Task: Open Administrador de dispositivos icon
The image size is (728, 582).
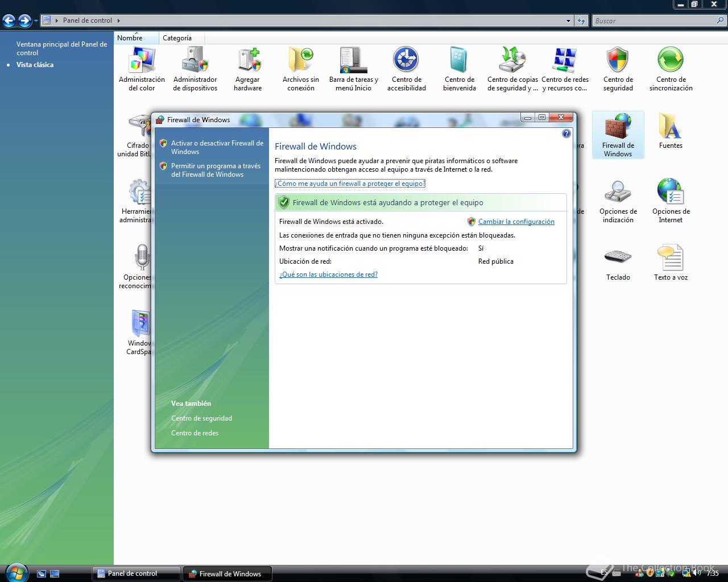Action: click(x=195, y=69)
